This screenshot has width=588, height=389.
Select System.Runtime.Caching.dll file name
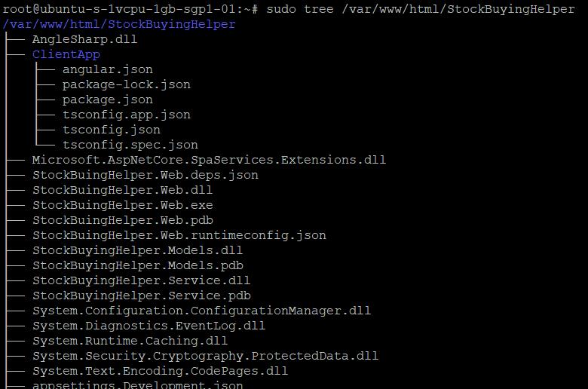130,341
